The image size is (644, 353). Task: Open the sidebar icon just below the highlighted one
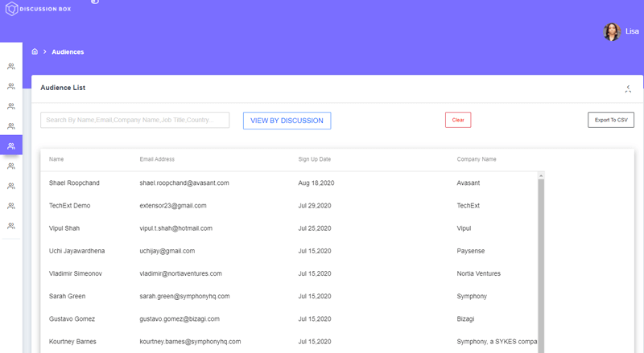11,166
